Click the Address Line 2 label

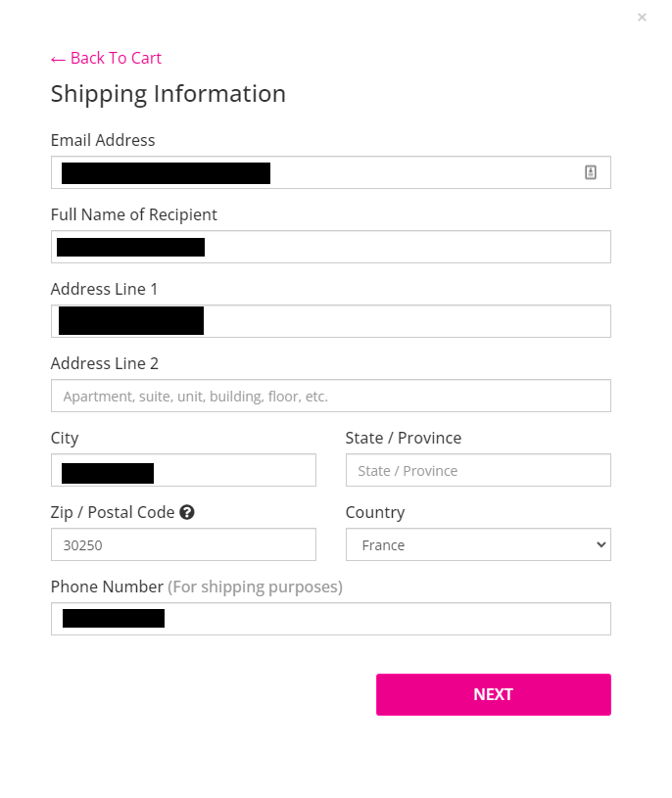(x=105, y=363)
